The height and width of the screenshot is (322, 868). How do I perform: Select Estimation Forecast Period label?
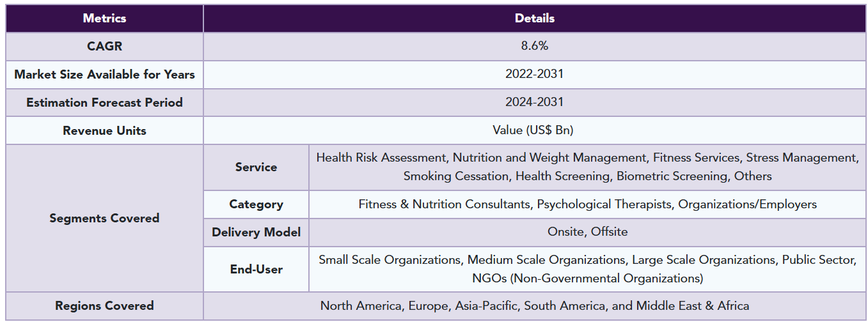[x=104, y=103]
